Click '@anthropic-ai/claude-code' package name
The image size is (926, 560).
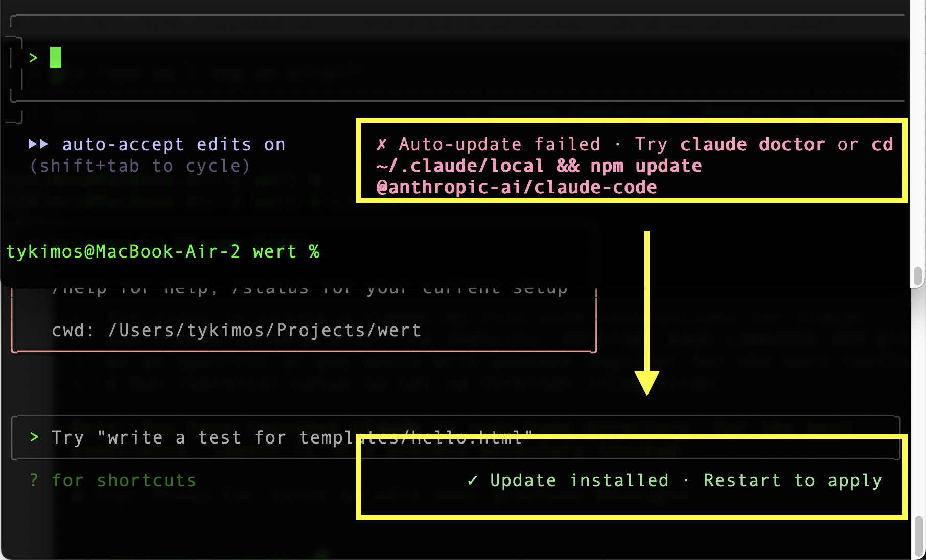516,188
